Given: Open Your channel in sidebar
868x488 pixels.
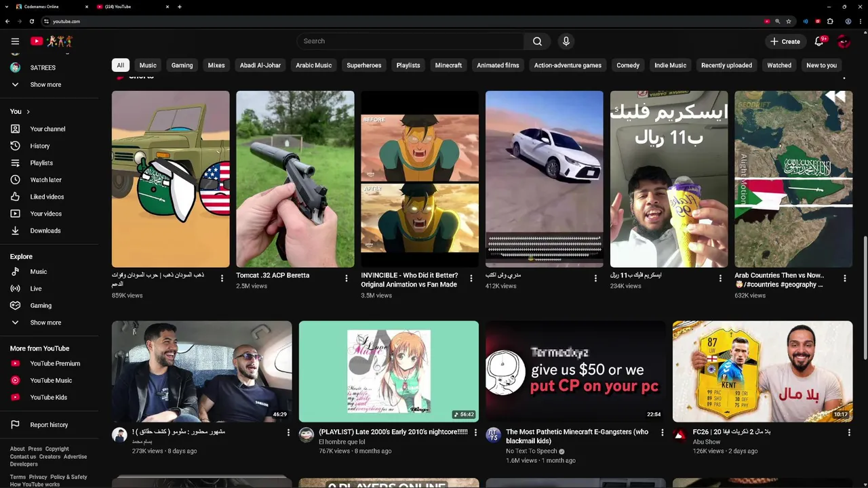Looking at the screenshot, I should [49, 129].
